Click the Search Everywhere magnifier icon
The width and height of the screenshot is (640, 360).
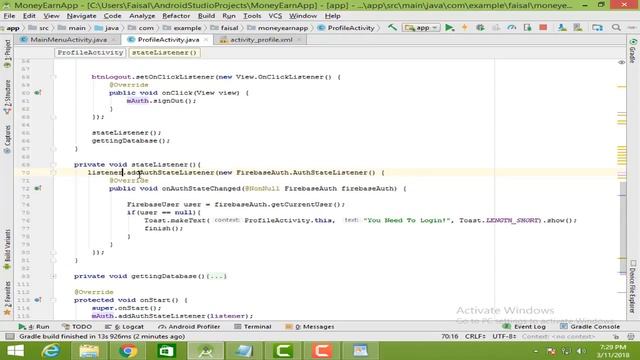click(x=616, y=28)
